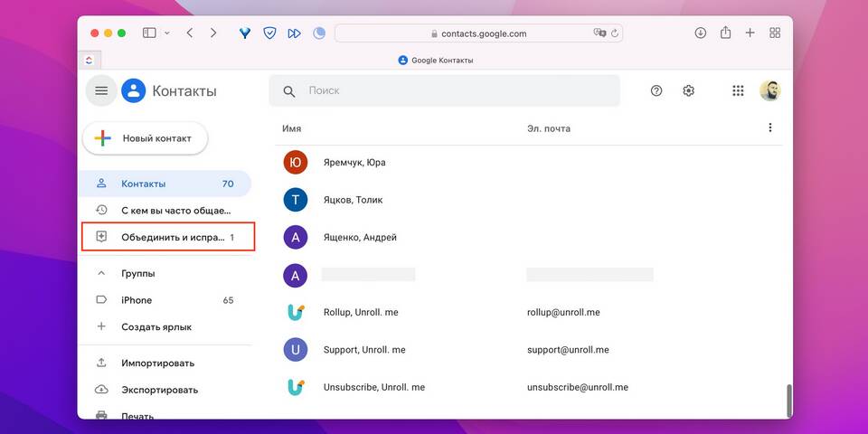Open list options three-dot menu
Screen dimensions: 868x434
click(x=769, y=127)
